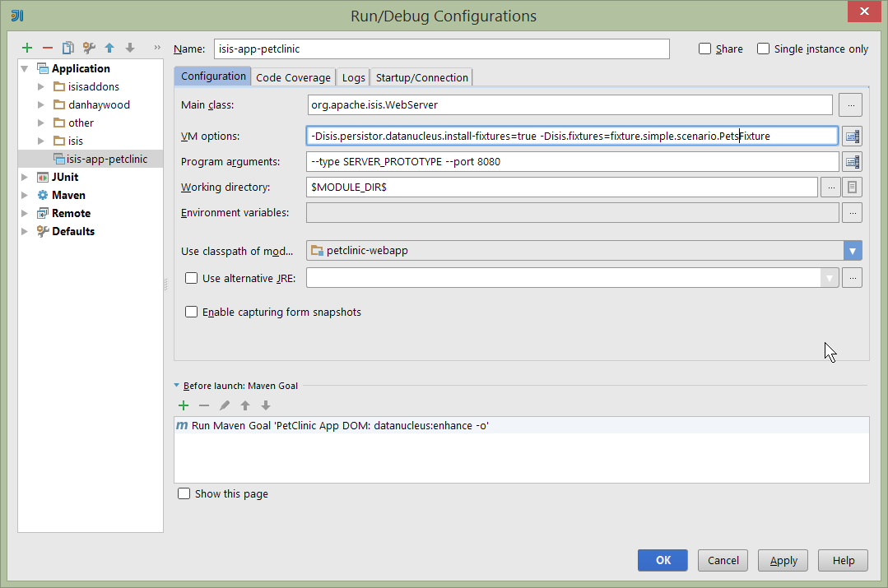Image resolution: width=888 pixels, height=588 pixels.
Task: Click the edit defaults wrench icon
Action: [x=89, y=48]
